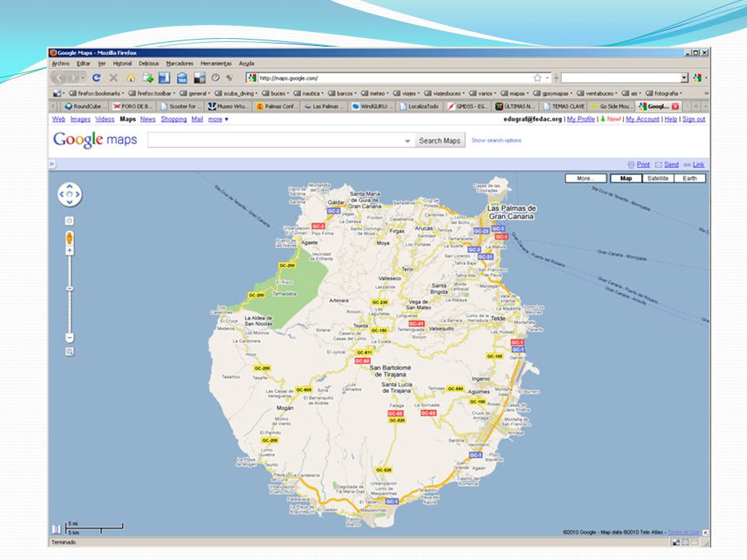
Task: Open the Marcadores menu
Action: pyautogui.click(x=180, y=63)
